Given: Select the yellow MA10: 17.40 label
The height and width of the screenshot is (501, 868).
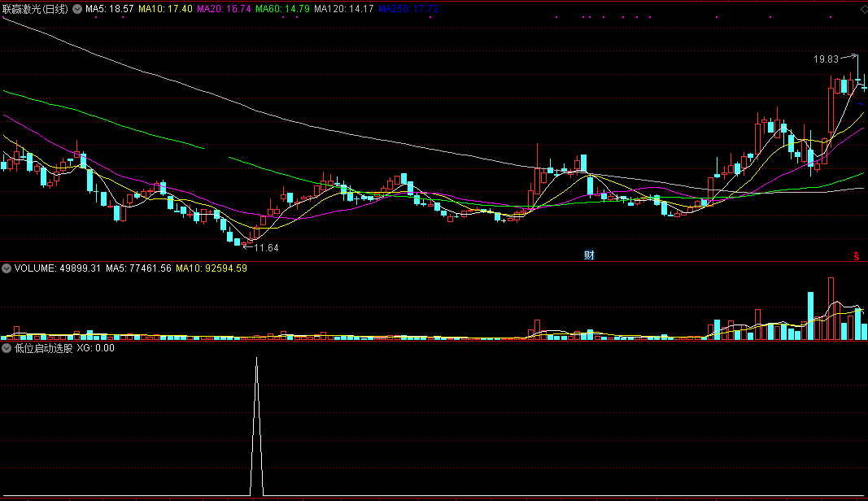Looking at the screenshot, I should (x=165, y=9).
